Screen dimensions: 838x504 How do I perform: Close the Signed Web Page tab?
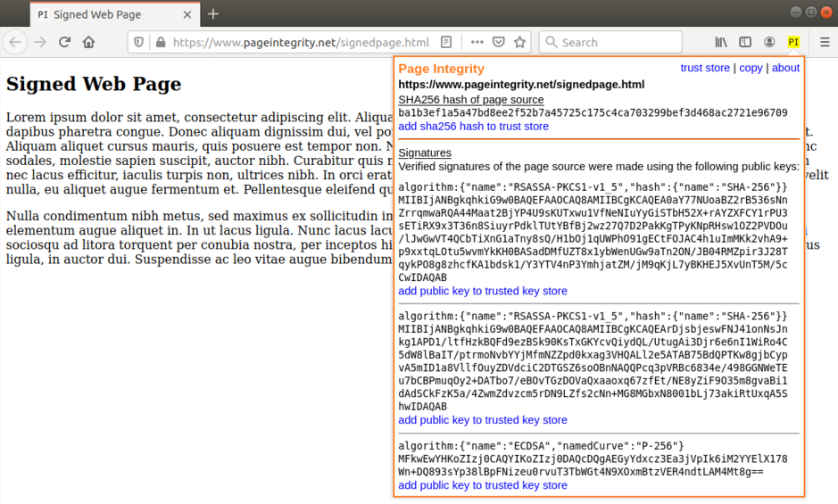coord(187,15)
